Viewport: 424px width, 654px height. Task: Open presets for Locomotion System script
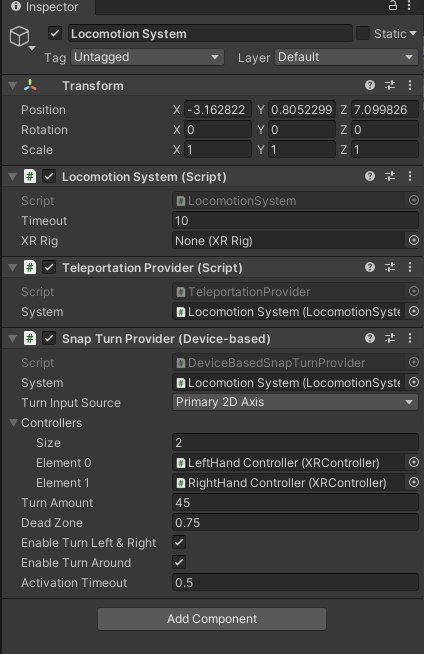[x=390, y=176]
